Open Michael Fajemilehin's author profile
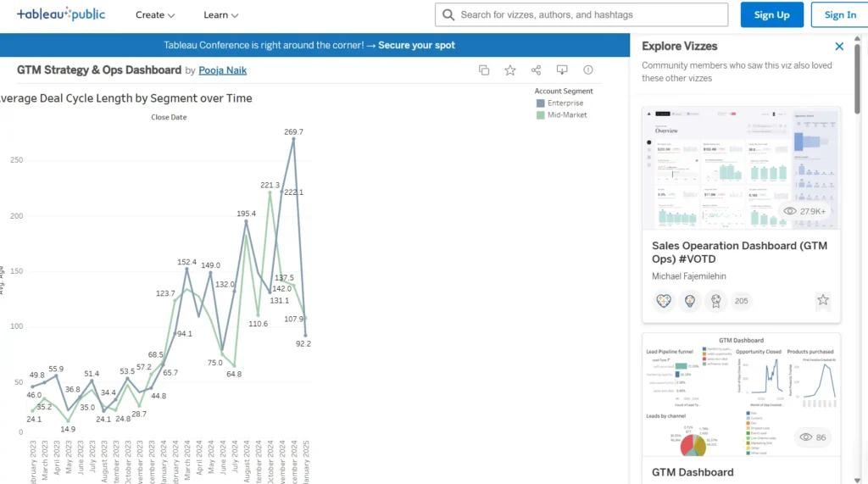Screen dimensions: 868x484 click(688, 275)
